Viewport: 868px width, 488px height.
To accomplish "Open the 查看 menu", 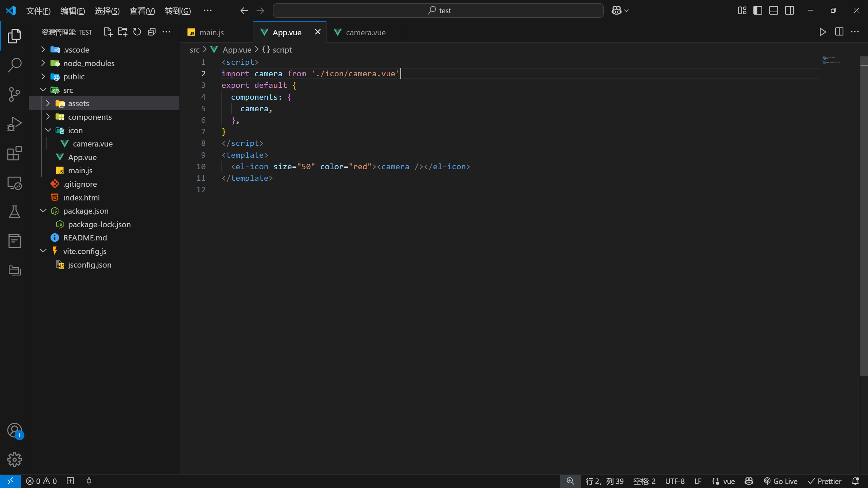I will tap(141, 11).
